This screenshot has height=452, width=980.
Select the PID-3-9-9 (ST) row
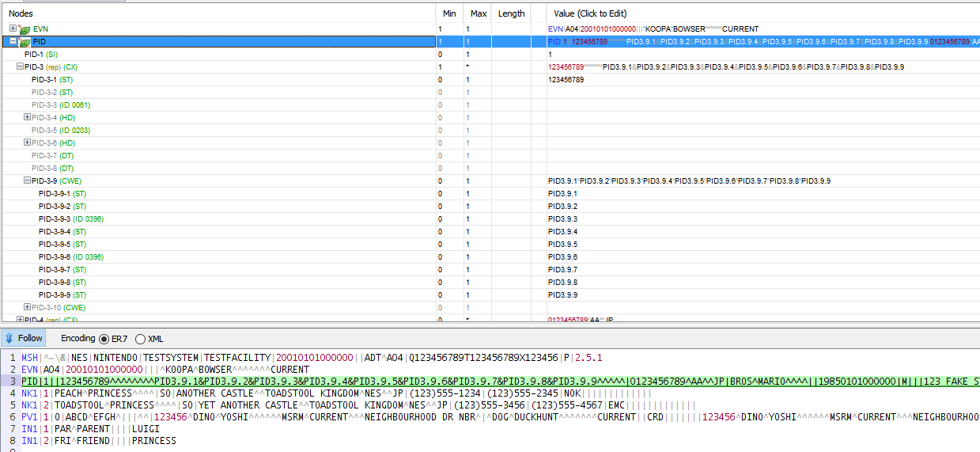pyautogui.click(x=218, y=295)
